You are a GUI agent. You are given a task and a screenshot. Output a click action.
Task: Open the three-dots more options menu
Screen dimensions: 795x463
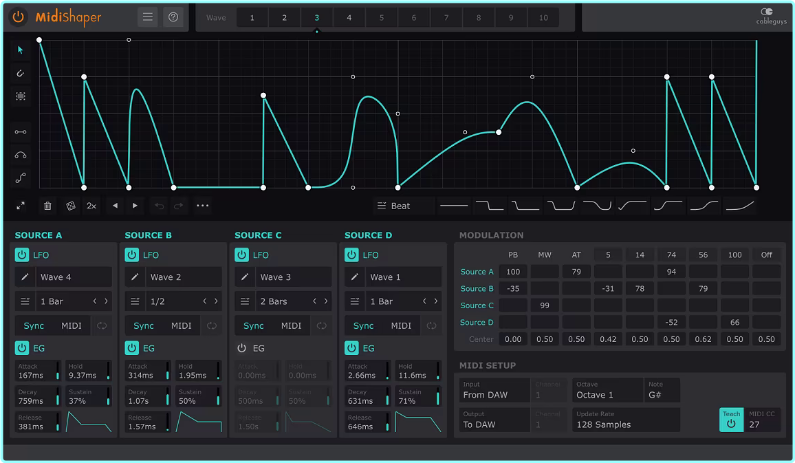click(x=202, y=206)
